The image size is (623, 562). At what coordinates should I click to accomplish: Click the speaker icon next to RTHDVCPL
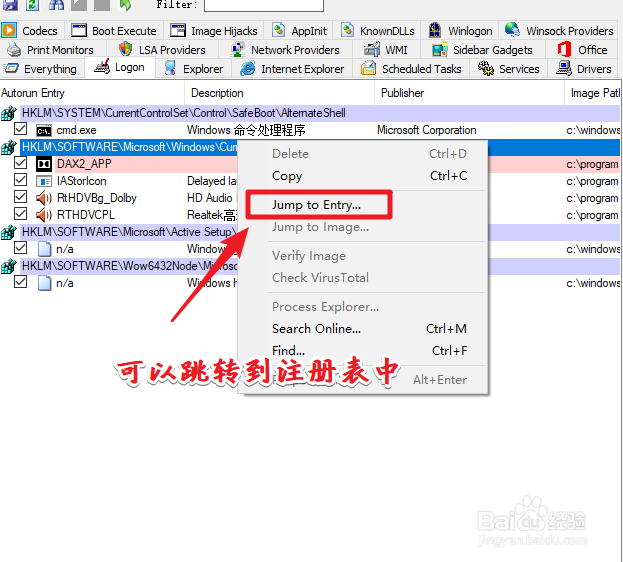coord(44,215)
